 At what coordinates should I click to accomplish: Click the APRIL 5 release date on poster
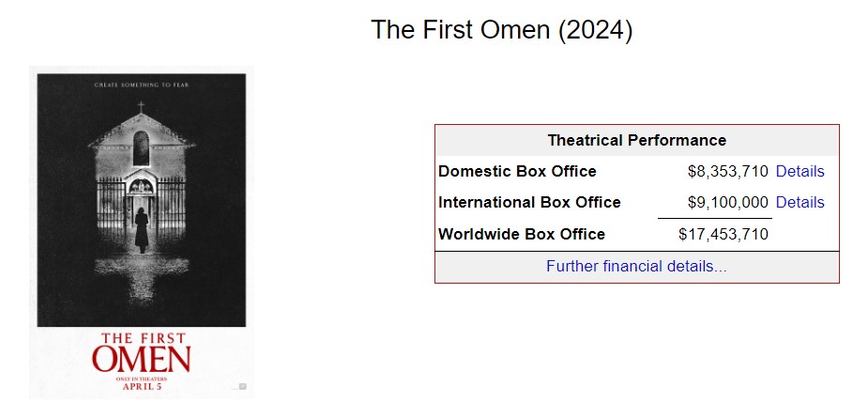[141, 386]
